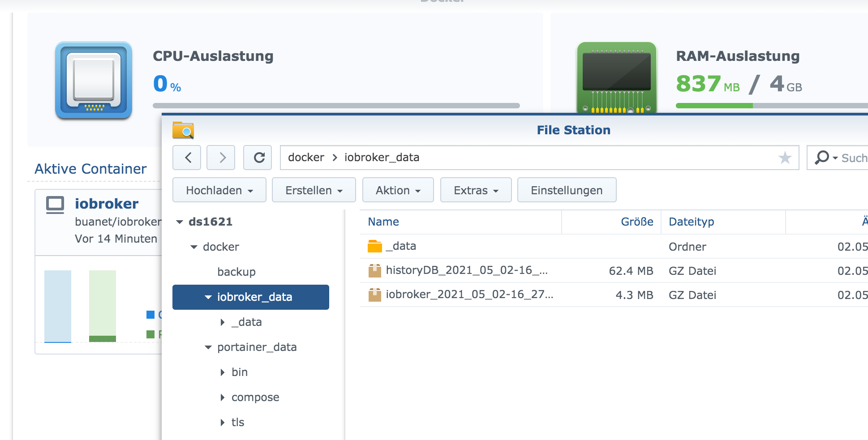Click iobroker_data in the path breadcrumb
Screen dimensions: 868x440
[382, 158]
